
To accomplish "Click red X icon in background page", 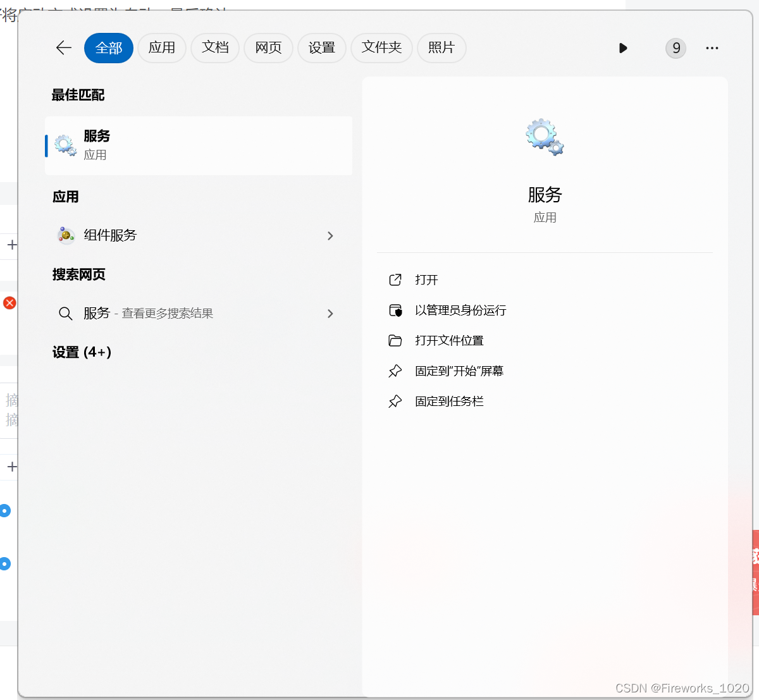I will coord(9,303).
